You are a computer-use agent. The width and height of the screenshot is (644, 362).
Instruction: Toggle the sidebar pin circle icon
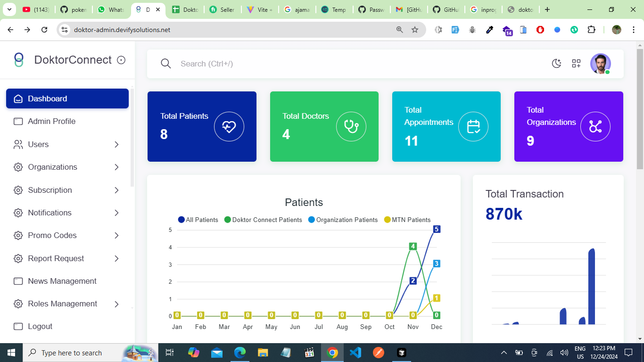[x=121, y=60]
